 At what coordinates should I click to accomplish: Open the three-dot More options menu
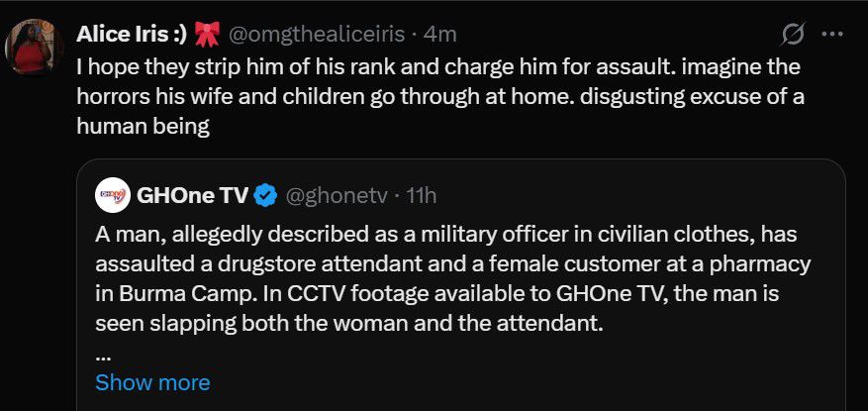click(832, 35)
